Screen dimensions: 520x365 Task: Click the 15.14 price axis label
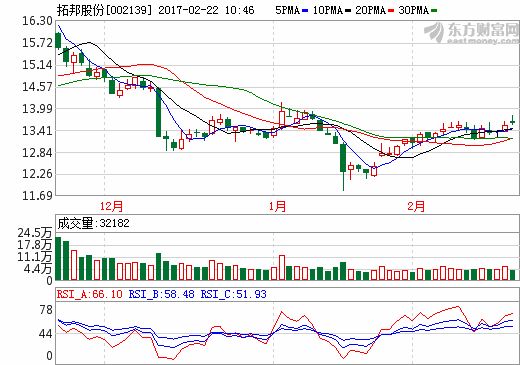(37, 65)
